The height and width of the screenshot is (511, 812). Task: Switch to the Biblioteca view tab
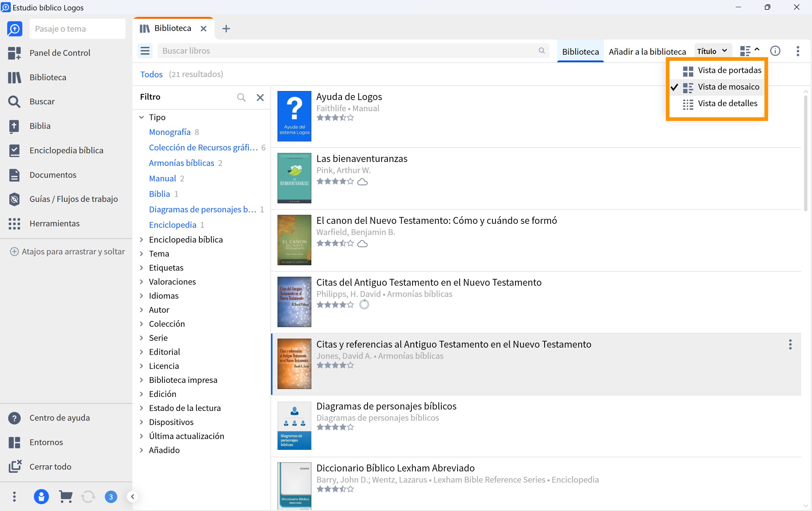pos(581,51)
